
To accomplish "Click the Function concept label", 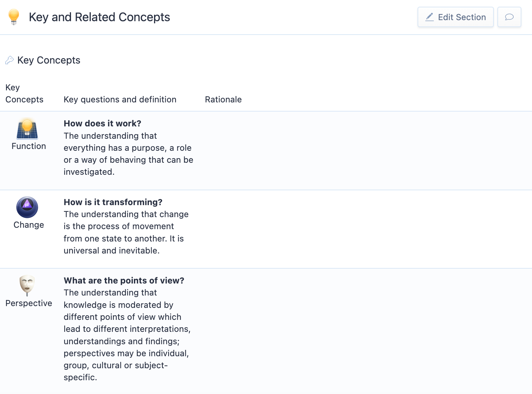I will click(29, 146).
